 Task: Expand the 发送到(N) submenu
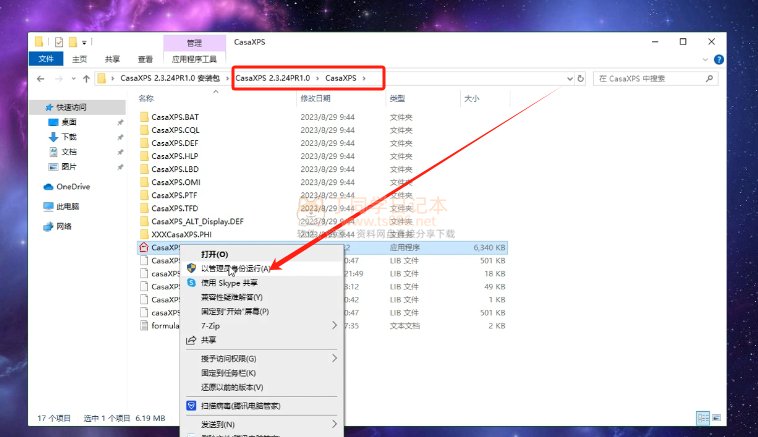[261, 424]
